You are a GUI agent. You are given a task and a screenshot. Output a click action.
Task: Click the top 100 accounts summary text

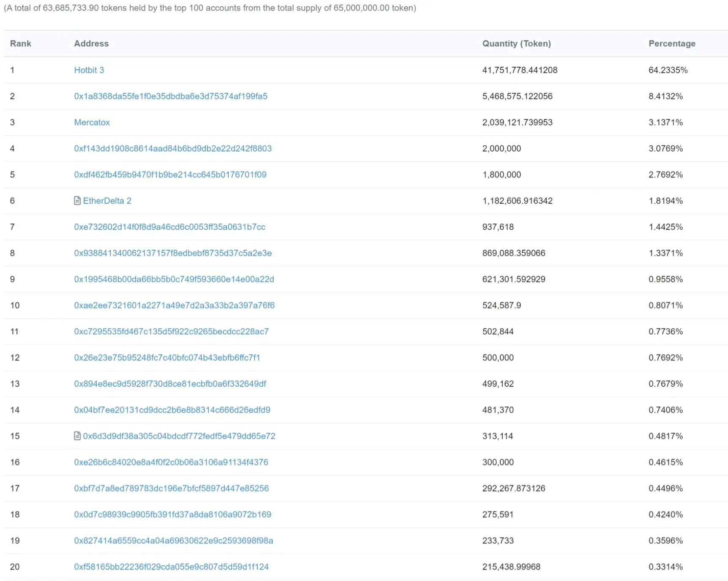click(x=210, y=8)
